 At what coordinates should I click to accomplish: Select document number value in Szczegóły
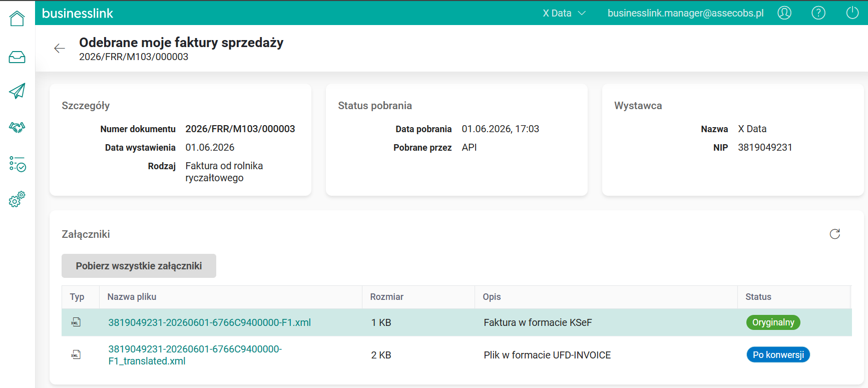[240, 129]
